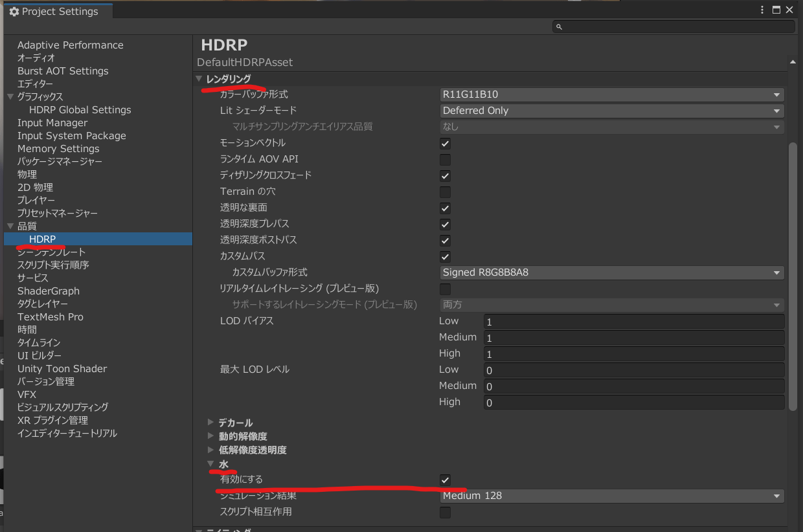Select Unity Toon Shader in the sidebar
Viewport: 803px width, 532px height.
[62, 369]
